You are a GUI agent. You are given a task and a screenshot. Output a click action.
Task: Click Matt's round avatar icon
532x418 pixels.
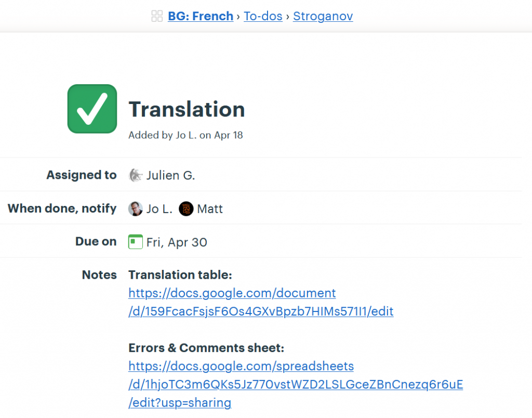click(x=186, y=208)
